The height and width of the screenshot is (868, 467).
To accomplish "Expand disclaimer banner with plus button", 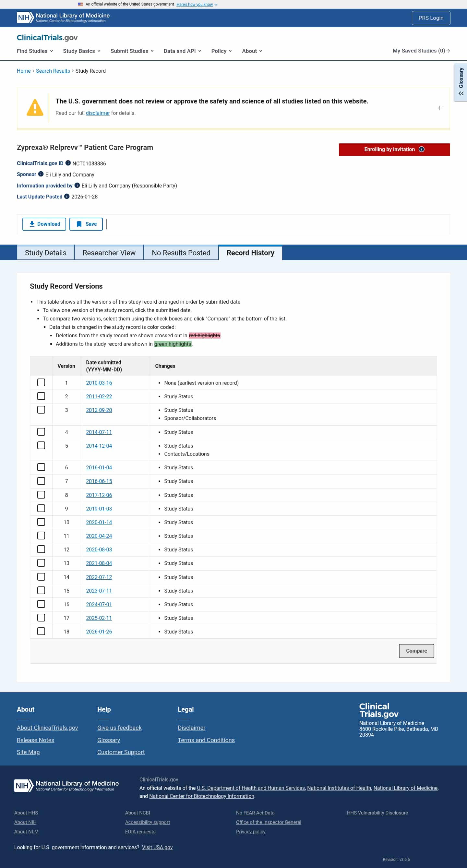I will pos(439,108).
